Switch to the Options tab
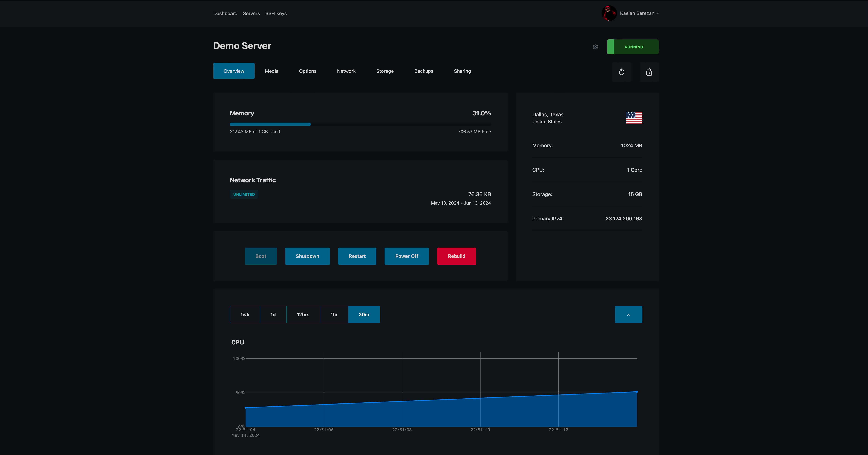The width and height of the screenshot is (868, 455). 308,71
